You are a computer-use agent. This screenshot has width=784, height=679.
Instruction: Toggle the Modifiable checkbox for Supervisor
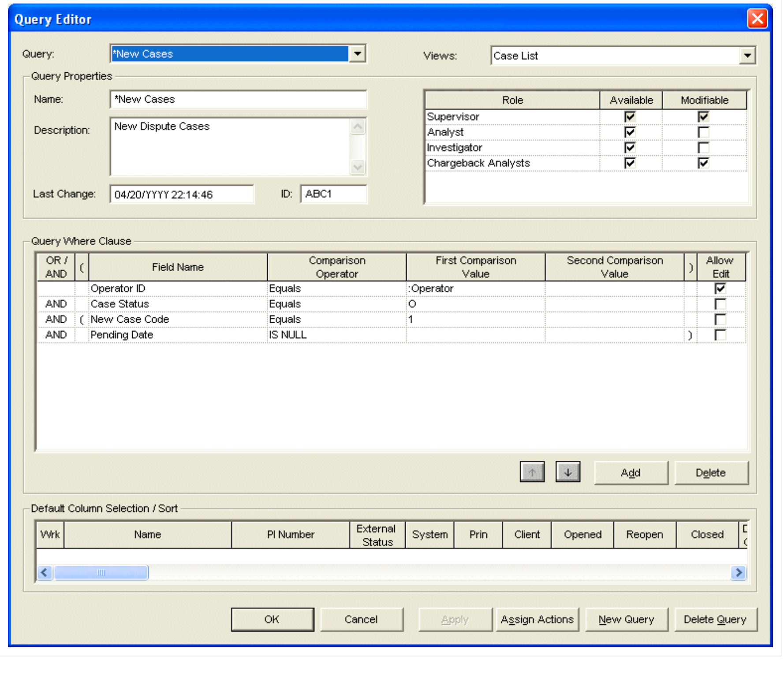point(703,117)
